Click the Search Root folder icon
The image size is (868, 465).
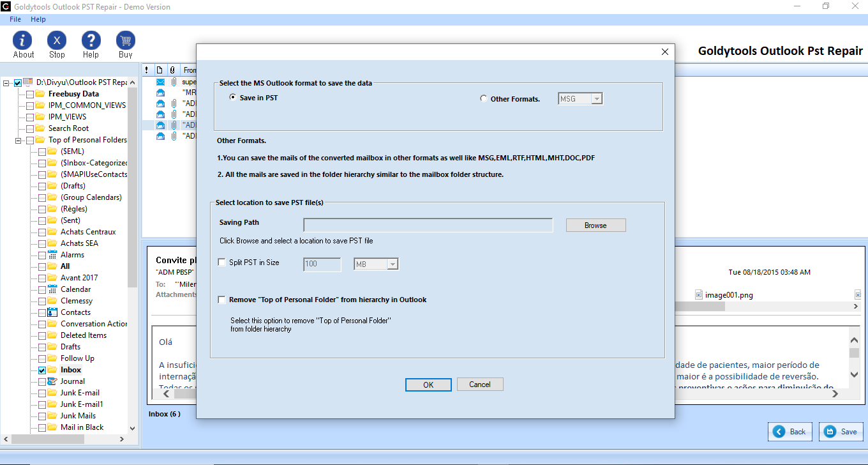[x=40, y=128]
